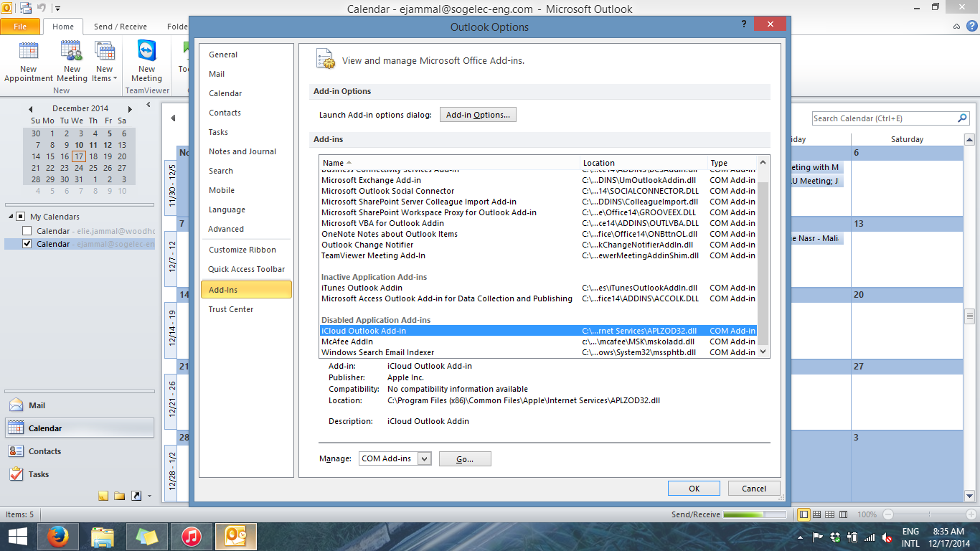
Task: Switch to Calendar Only view in status bar
Action: click(x=830, y=514)
